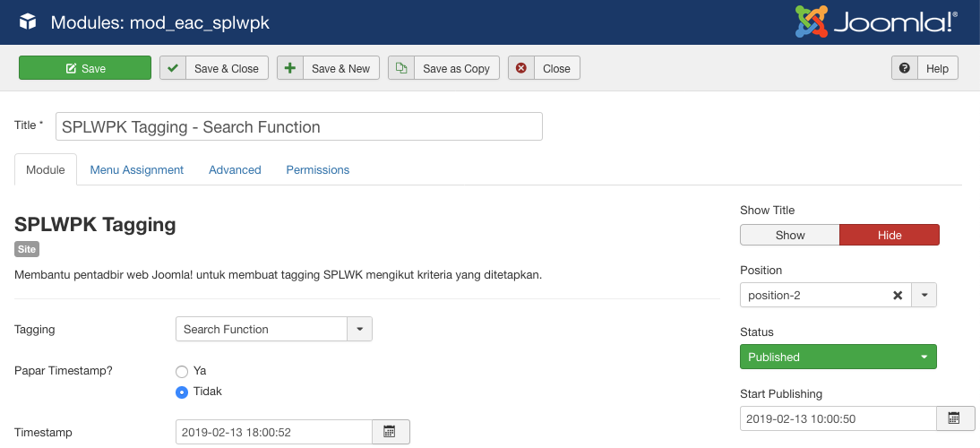
Task: Open the Advanced tab
Action: 235,169
